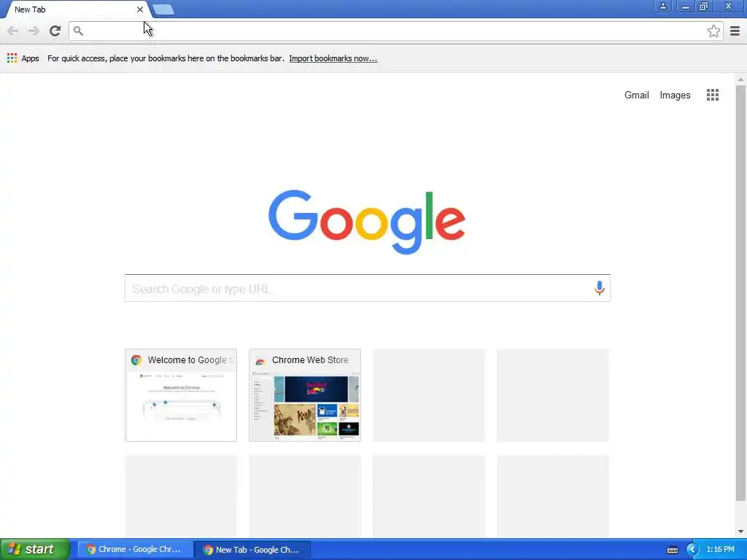Close the New Tab tab

point(139,9)
